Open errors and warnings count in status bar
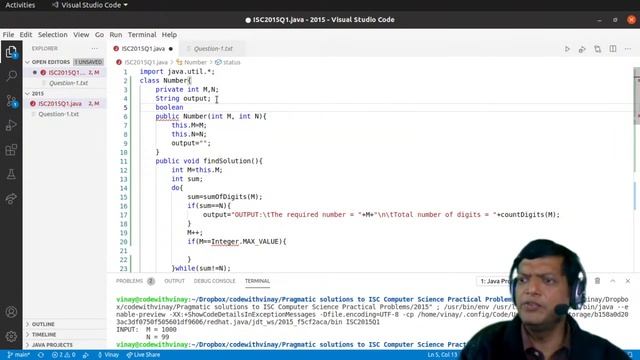The width and height of the screenshot is (640, 360). tap(64, 355)
